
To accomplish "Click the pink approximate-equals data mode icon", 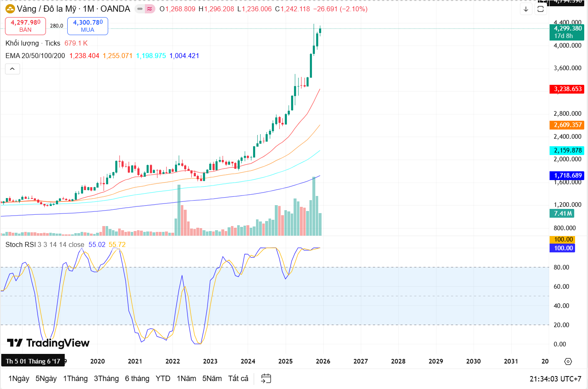I will tap(150, 9).
